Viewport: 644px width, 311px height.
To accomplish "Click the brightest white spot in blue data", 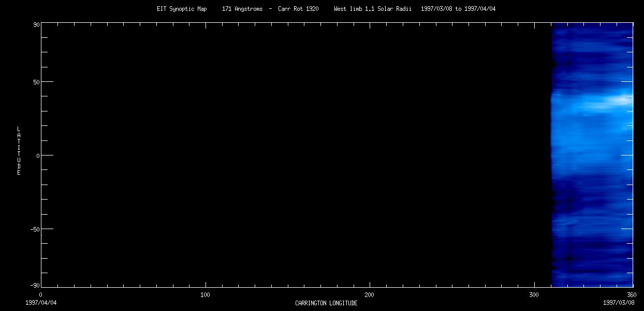I will (x=622, y=100).
